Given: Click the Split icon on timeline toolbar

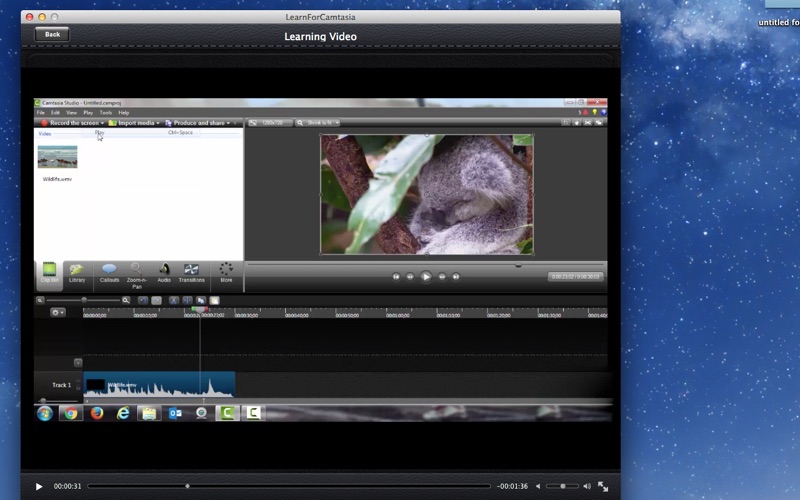Looking at the screenshot, I should click(x=187, y=301).
